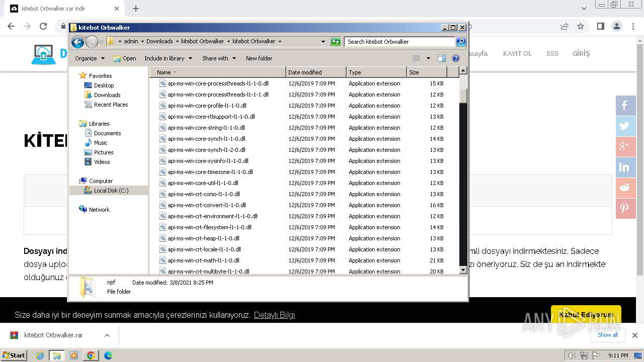The width and height of the screenshot is (644, 362).
Task: Click the Open toolbar button
Action: [125, 58]
